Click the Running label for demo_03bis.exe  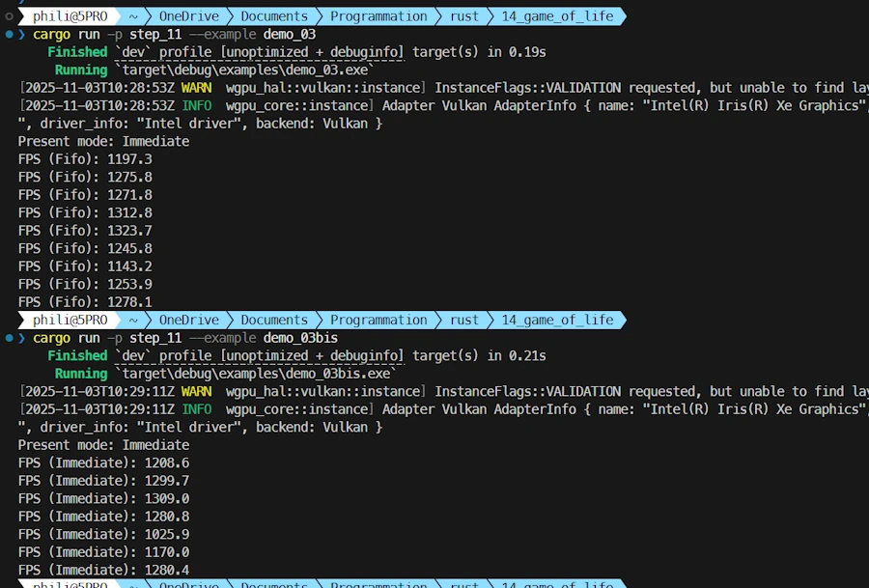81,374
